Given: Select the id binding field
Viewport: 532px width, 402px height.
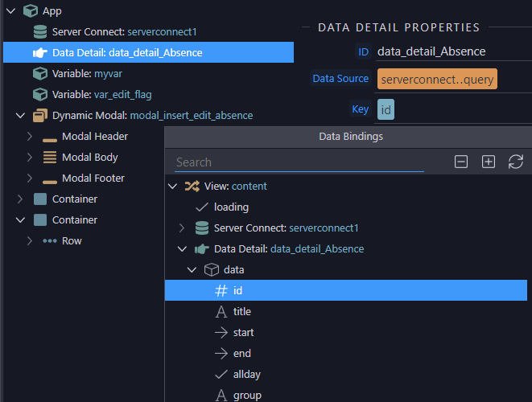Looking at the screenshot, I should 346,290.
